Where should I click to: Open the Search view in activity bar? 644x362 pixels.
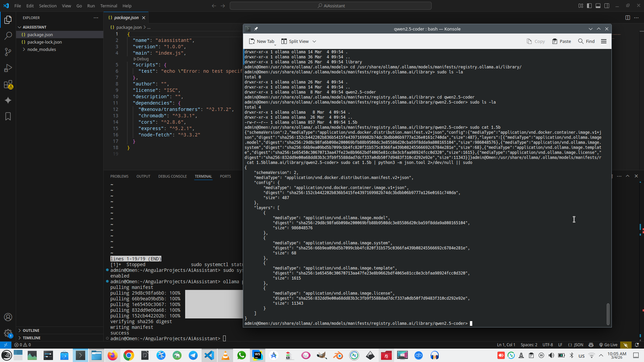8,36
